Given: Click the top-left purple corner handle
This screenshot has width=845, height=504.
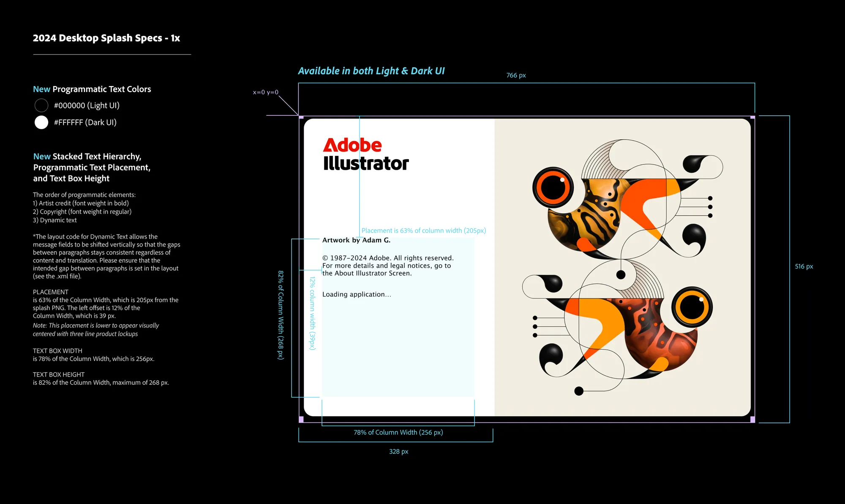Looking at the screenshot, I should click(301, 117).
